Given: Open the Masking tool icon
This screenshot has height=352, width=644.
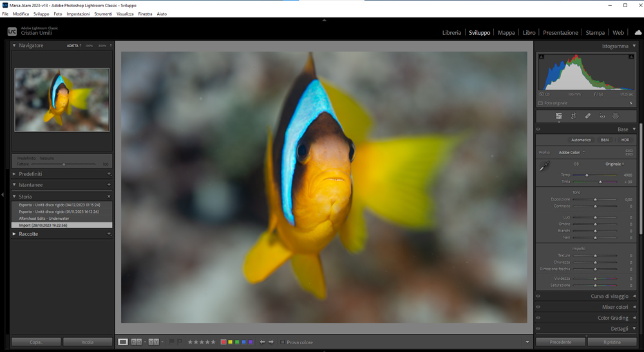Looking at the screenshot, I should [616, 116].
